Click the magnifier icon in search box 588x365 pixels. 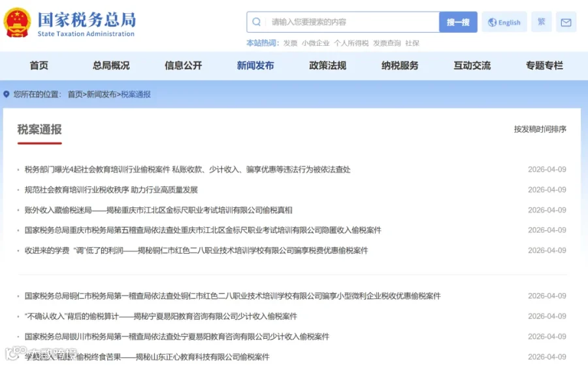point(257,22)
